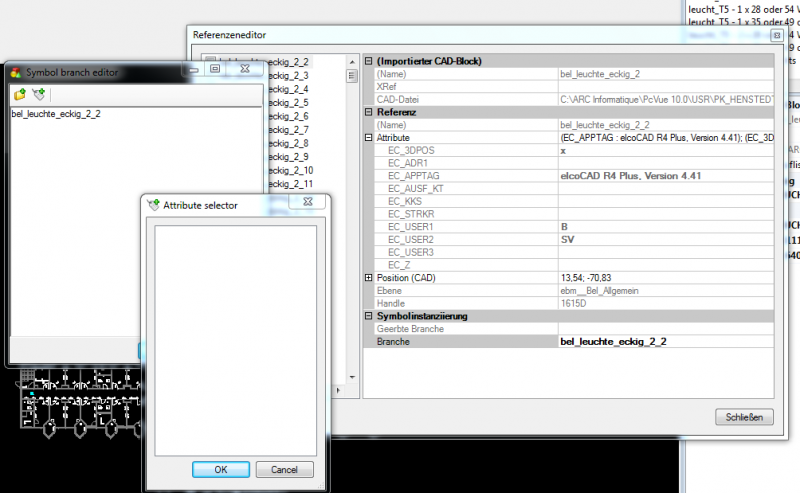Click the CAD floor plan drawing thumbnail

(79, 403)
